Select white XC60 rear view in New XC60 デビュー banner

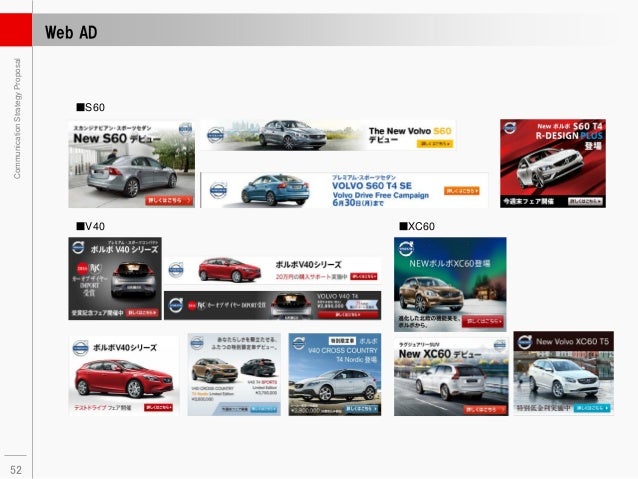point(450,382)
